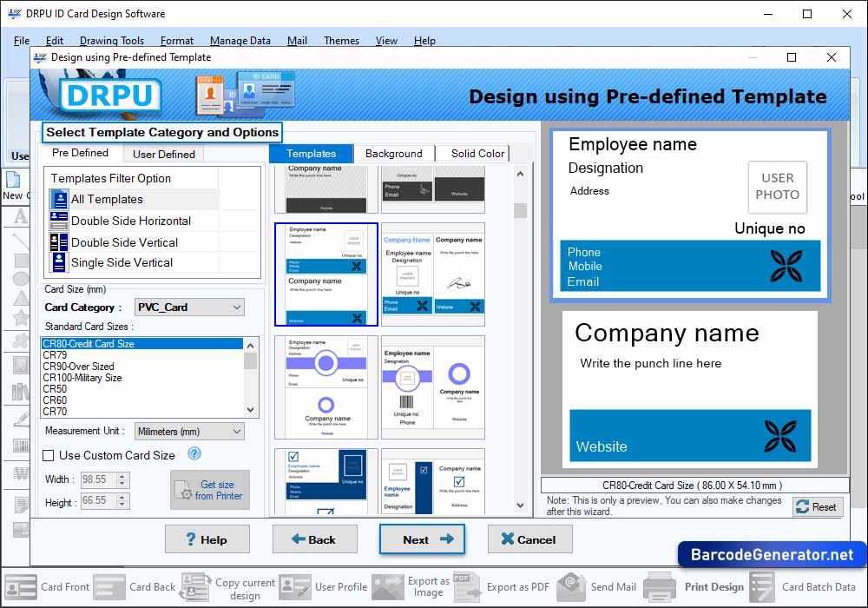Screen dimensions: 868x608
Task: Open the Help menu
Action: tap(424, 41)
